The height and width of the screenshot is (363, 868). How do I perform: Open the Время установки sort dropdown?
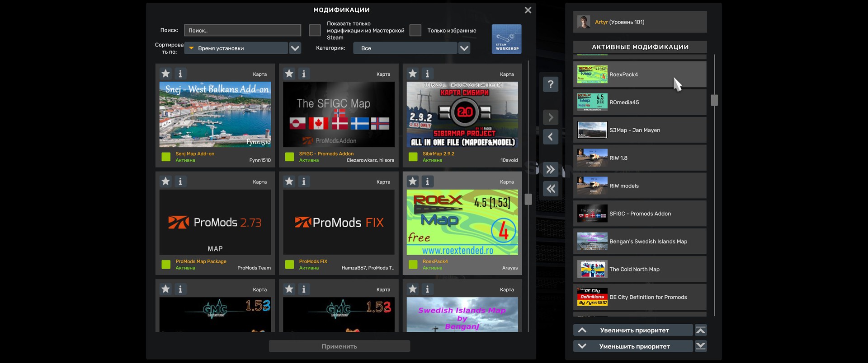tap(236, 48)
